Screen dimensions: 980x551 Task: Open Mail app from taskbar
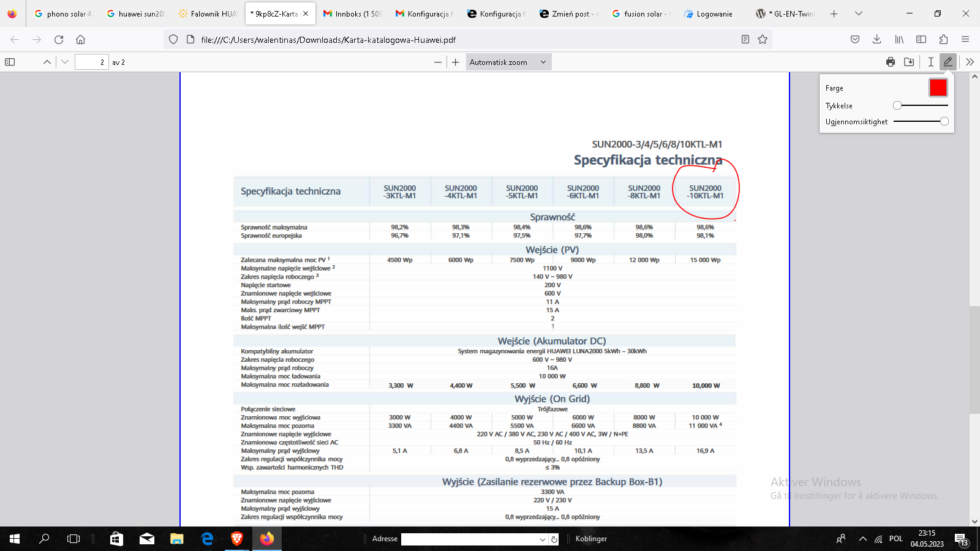[147, 539]
